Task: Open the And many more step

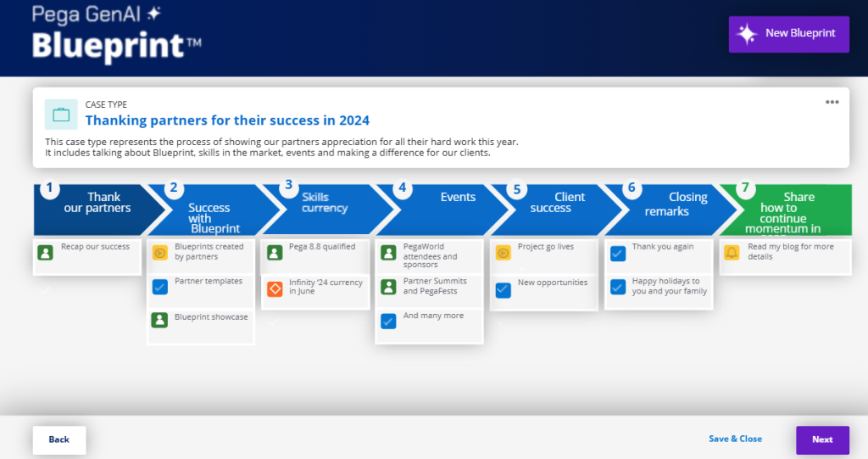Action: click(x=430, y=326)
